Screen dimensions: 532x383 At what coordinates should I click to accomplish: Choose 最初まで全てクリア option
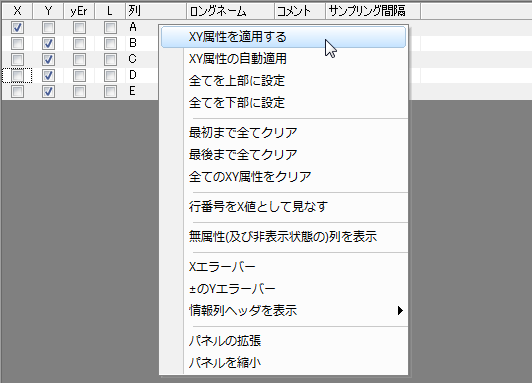(x=283, y=132)
